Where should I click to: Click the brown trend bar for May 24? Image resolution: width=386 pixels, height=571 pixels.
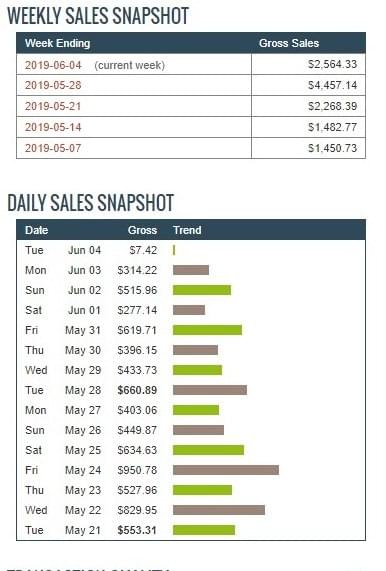(x=226, y=470)
